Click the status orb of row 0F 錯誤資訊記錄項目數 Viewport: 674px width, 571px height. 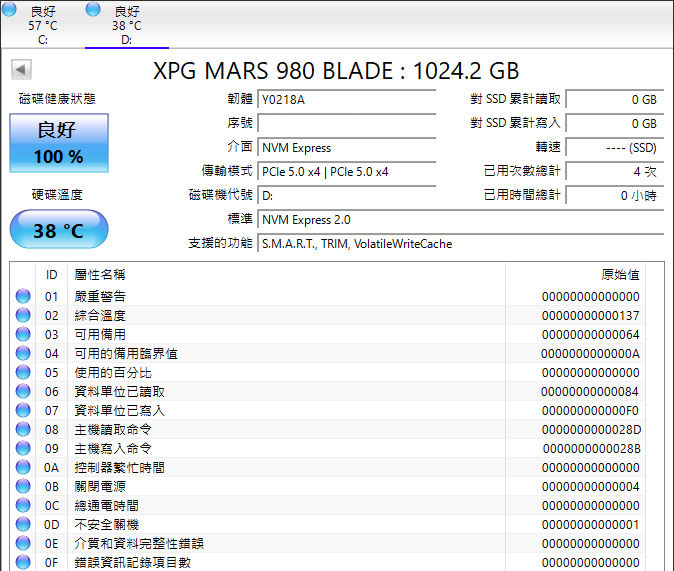point(23,562)
